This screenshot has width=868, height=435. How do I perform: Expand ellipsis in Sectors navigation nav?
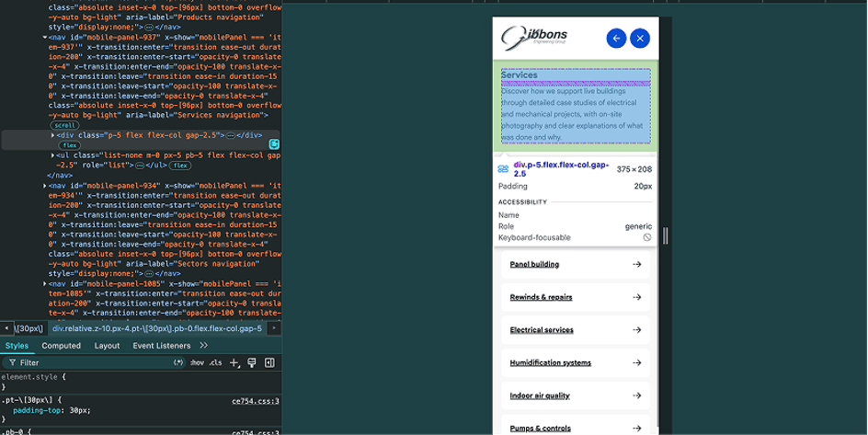[148, 274]
